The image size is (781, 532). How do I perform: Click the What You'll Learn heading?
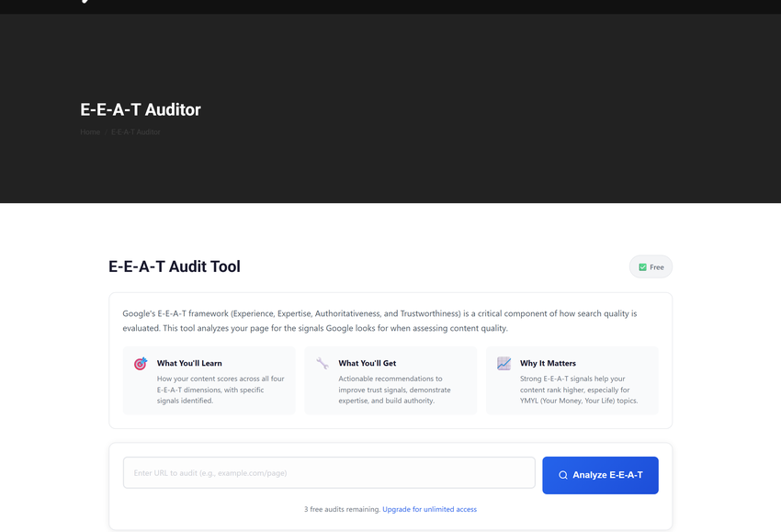[x=189, y=363]
